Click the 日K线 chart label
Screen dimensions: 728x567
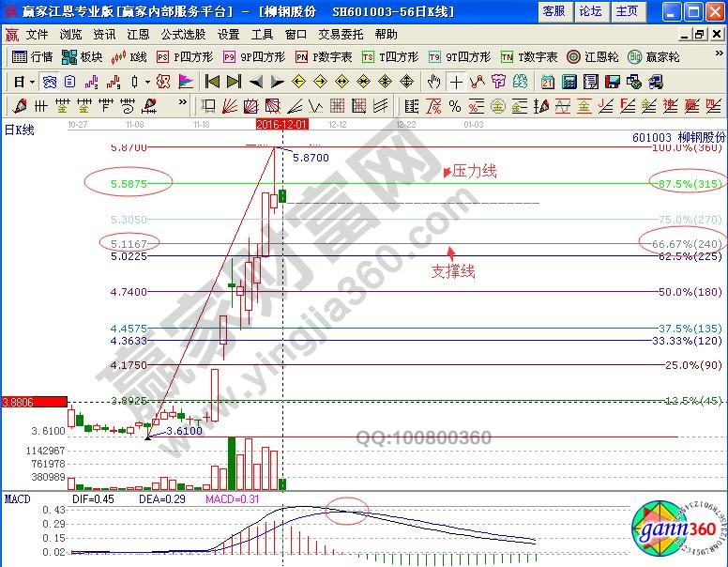(x=20, y=130)
